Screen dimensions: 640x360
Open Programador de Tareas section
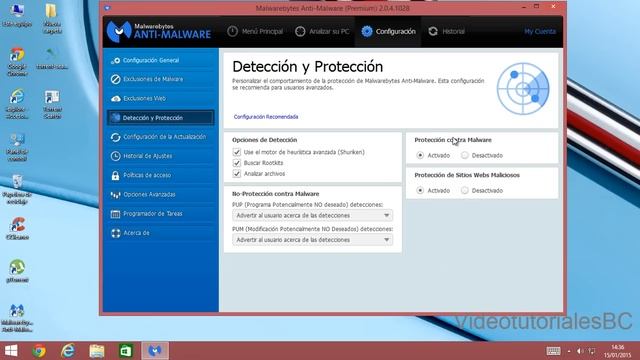(x=161, y=213)
